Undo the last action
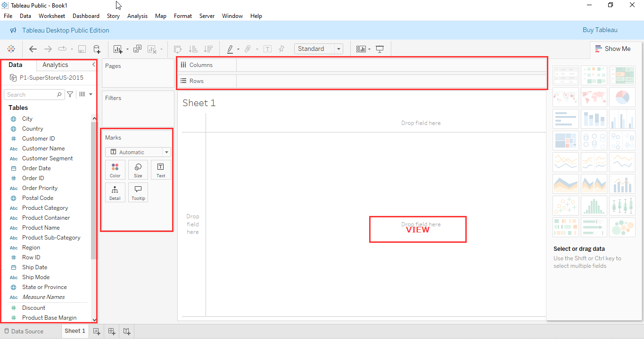 click(33, 49)
